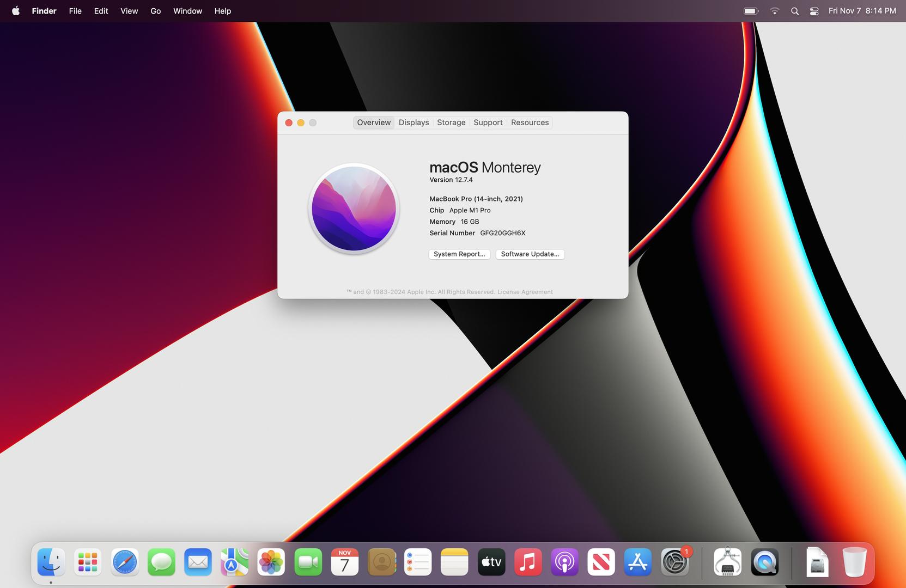Image resolution: width=906 pixels, height=588 pixels.
Task: Switch to the Displays tab
Action: 414,122
